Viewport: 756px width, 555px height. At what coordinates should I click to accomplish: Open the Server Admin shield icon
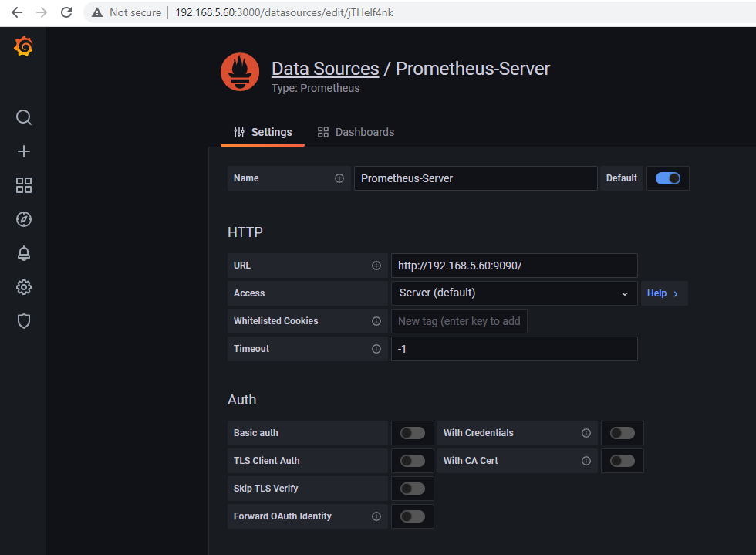[x=24, y=321]
